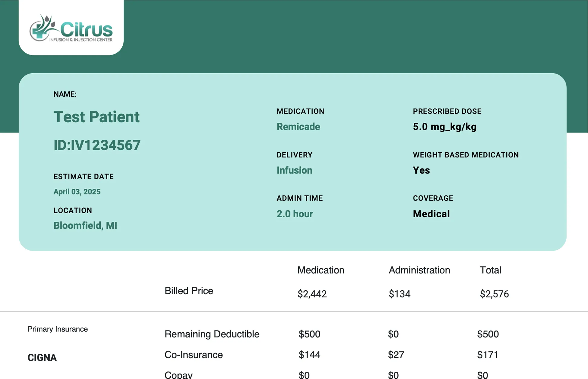The width and height of the screenshot is (588, 379).
Task: Click the Yes value under Weight Based Medication
Action: (421, 170)
